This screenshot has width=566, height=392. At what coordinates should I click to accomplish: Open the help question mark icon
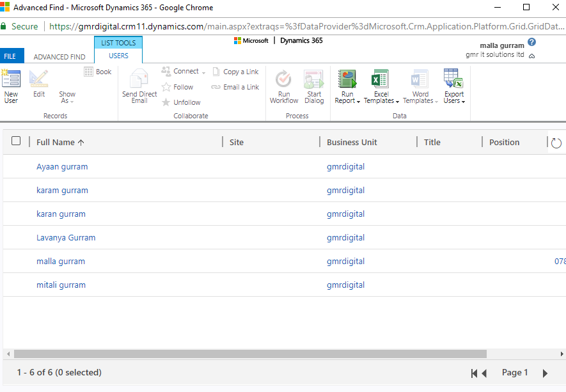click(x=531, y=42)
